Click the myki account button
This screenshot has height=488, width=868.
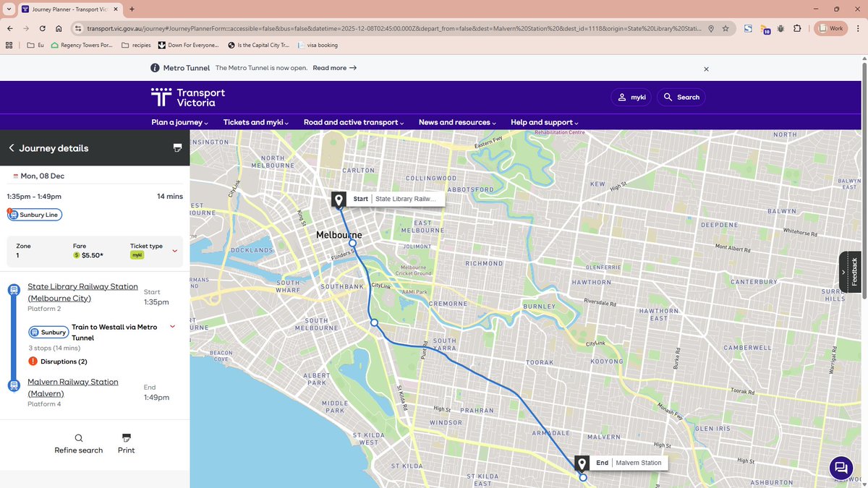631,97
